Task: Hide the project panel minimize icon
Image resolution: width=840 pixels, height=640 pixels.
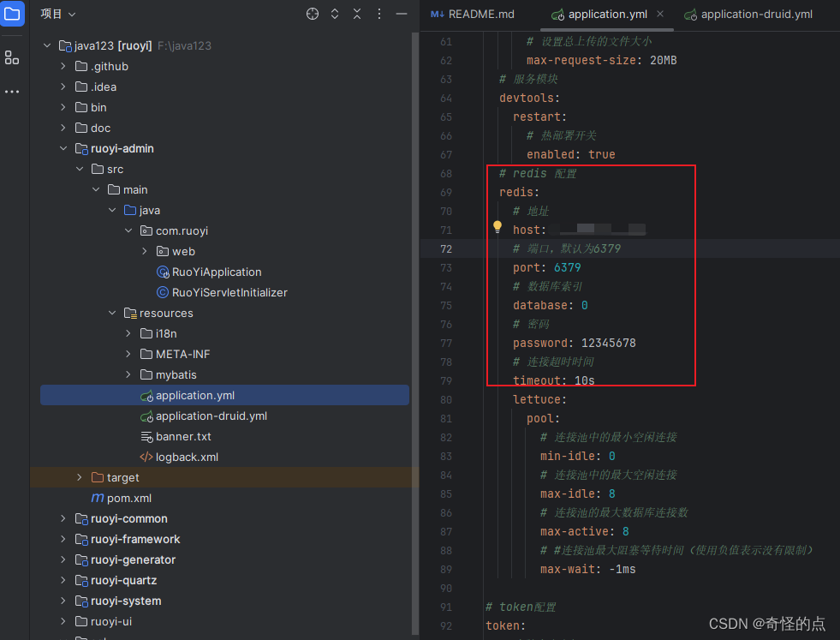Action: click(x=402, y=14)
